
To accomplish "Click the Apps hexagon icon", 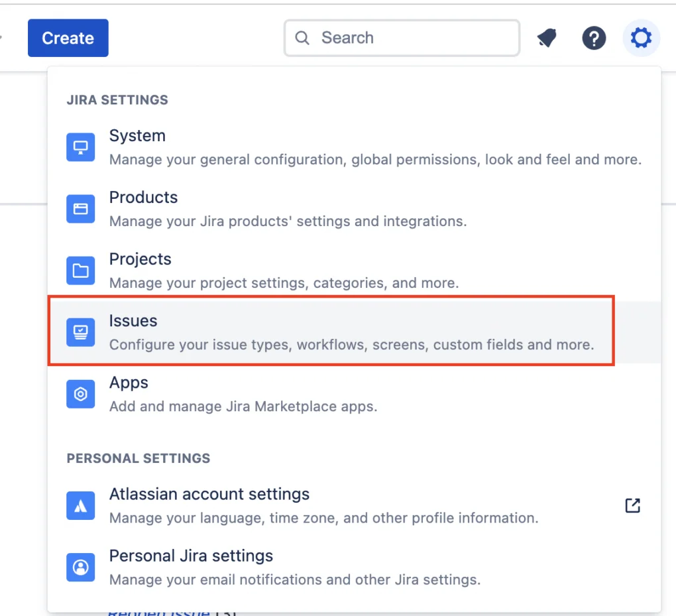I will [81, 394].
